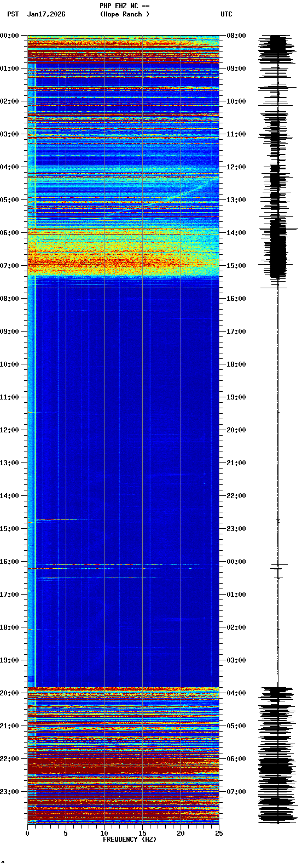
Task: Click the '05:00' UTC label
Action: [236, 726]
